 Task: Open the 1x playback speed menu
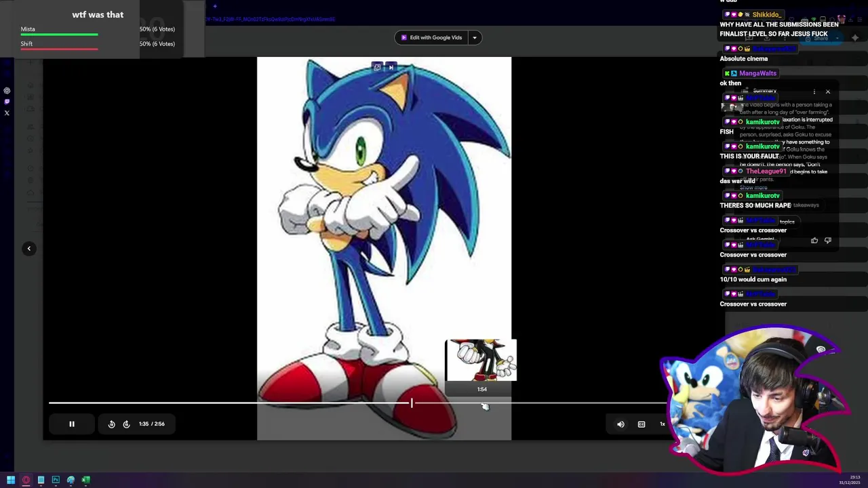click(x=663, y=424)
